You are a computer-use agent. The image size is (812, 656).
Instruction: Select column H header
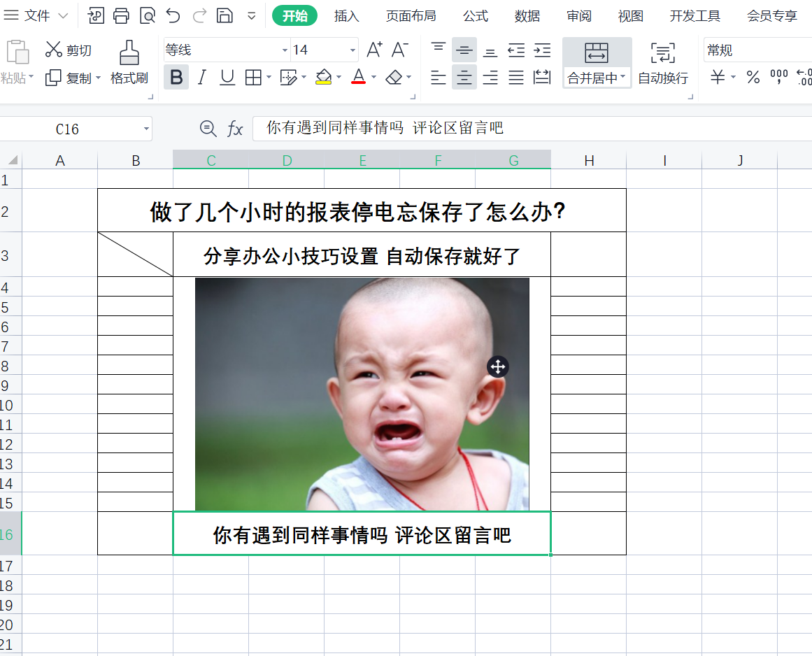point(589,160)
